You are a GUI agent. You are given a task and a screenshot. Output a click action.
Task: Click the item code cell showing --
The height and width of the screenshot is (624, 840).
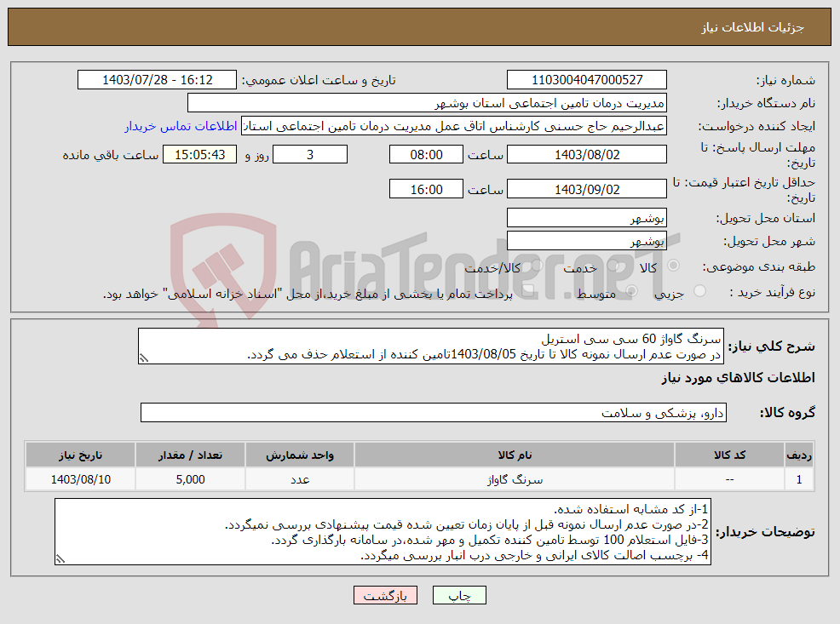(x=729, y=479)
